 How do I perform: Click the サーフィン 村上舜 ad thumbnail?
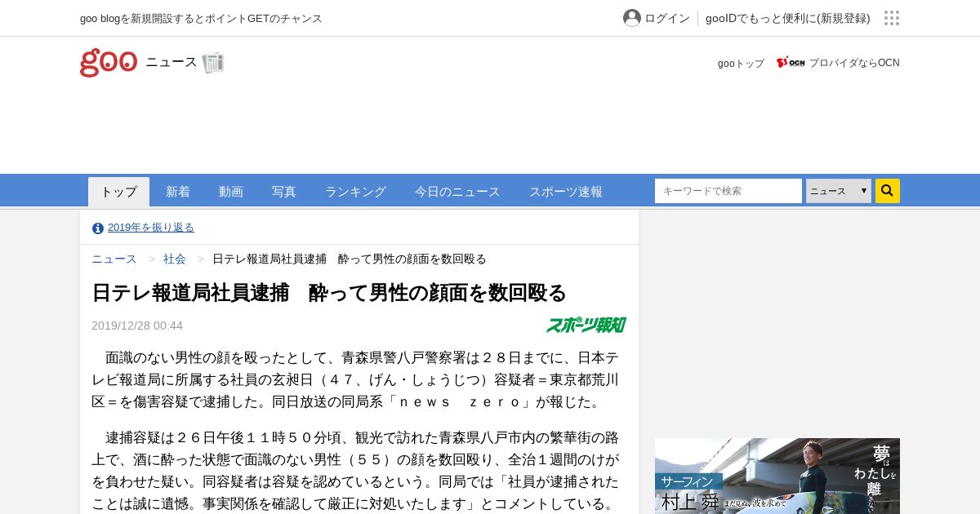[777, 476]
